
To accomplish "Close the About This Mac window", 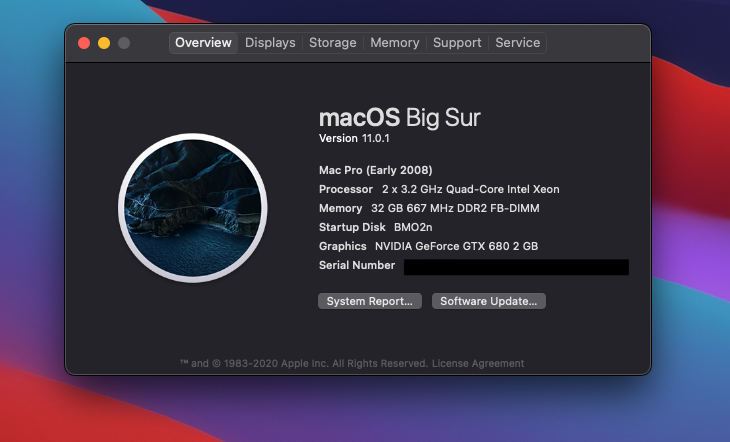I will coord(84,43).
